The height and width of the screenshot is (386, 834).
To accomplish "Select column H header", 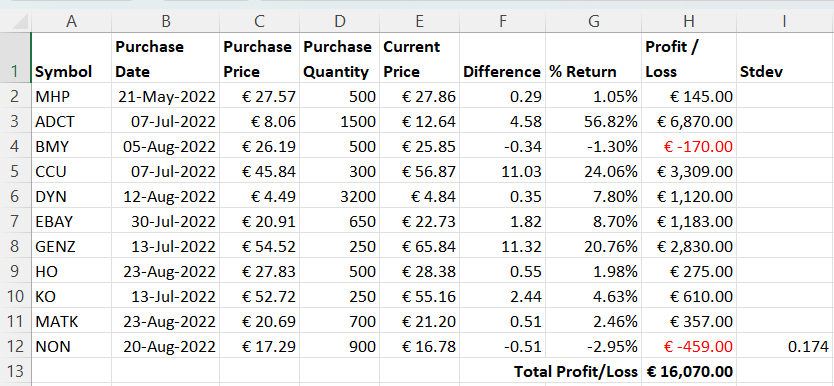I will [689, 21].
